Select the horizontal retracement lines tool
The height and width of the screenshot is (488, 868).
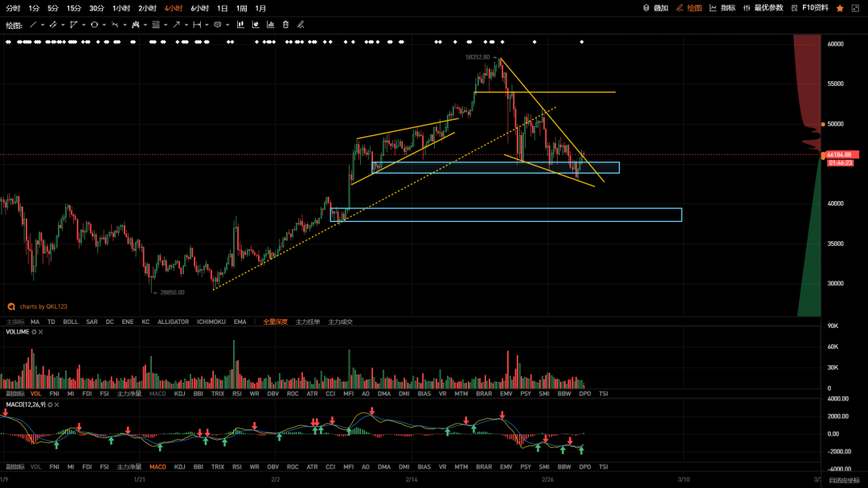[x=156, y=25]
